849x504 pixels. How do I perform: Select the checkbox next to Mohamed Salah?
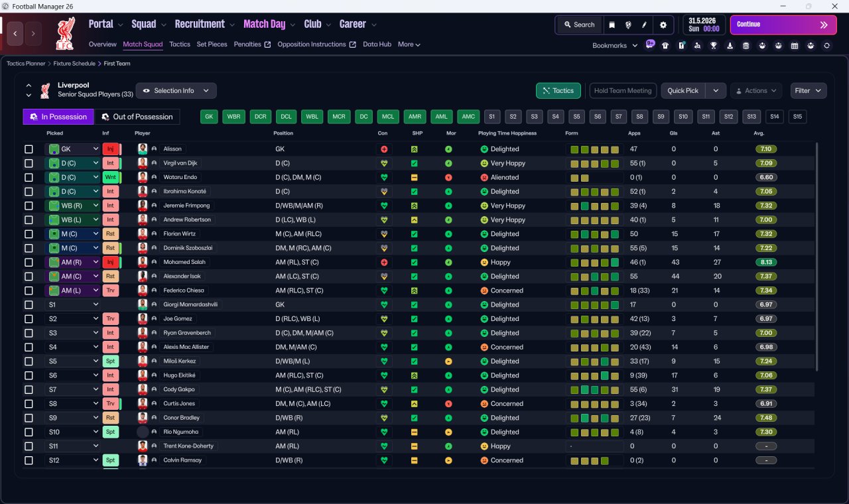(29, 262)
